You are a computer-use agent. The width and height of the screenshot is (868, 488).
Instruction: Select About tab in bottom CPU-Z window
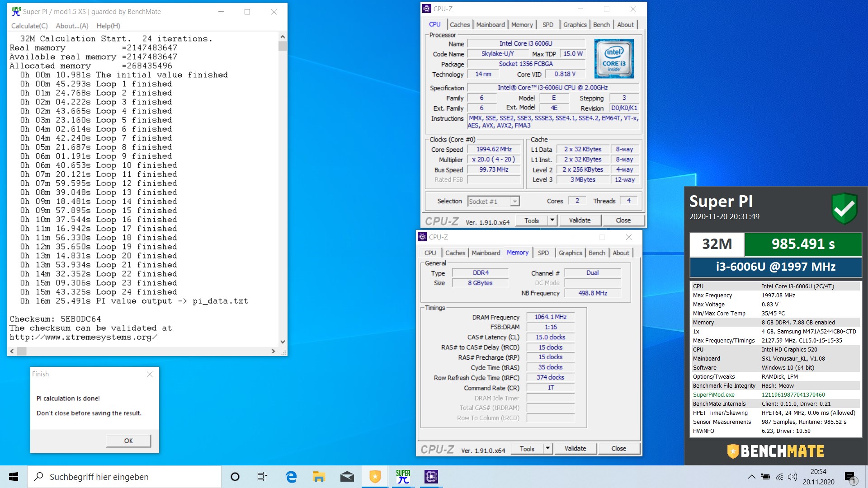pos(621,253)
